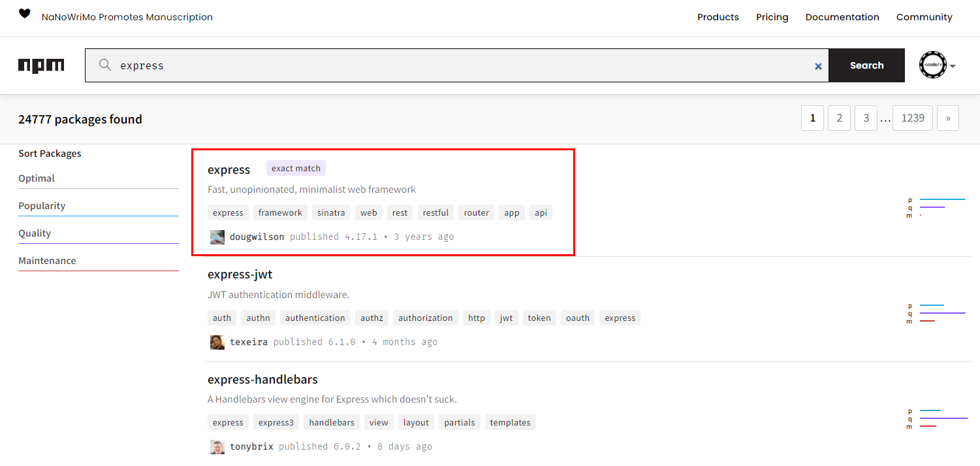The height and width of the screenshot is (466, 980).
Task: Open the express-handlebars package
Action: [262, 380]
